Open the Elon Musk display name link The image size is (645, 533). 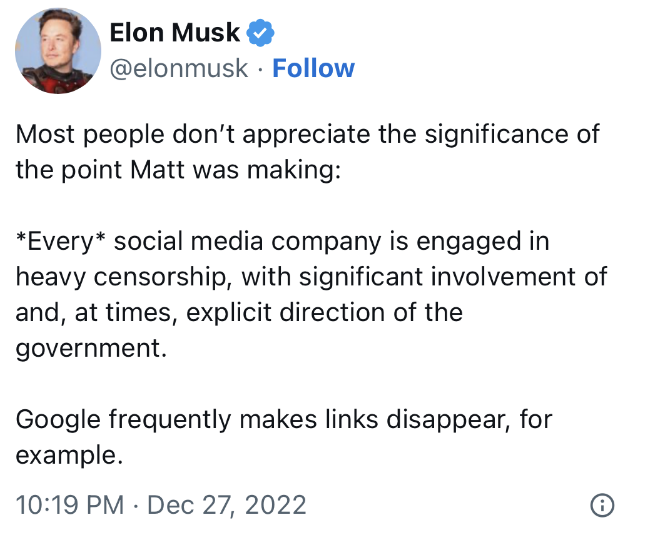(174, 33)
